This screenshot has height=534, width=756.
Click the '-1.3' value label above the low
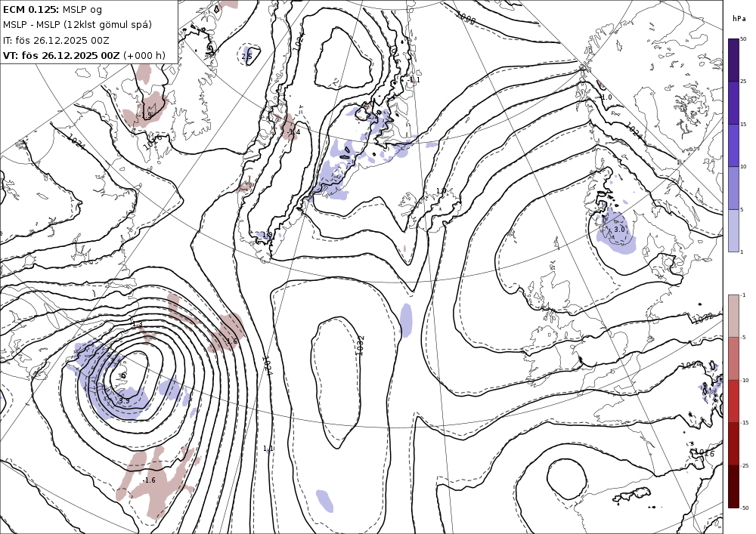tap(136, 325)
